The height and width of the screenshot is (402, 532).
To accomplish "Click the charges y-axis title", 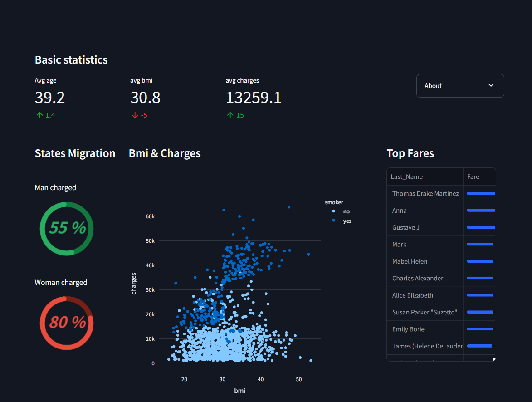I will coord(134,284).
